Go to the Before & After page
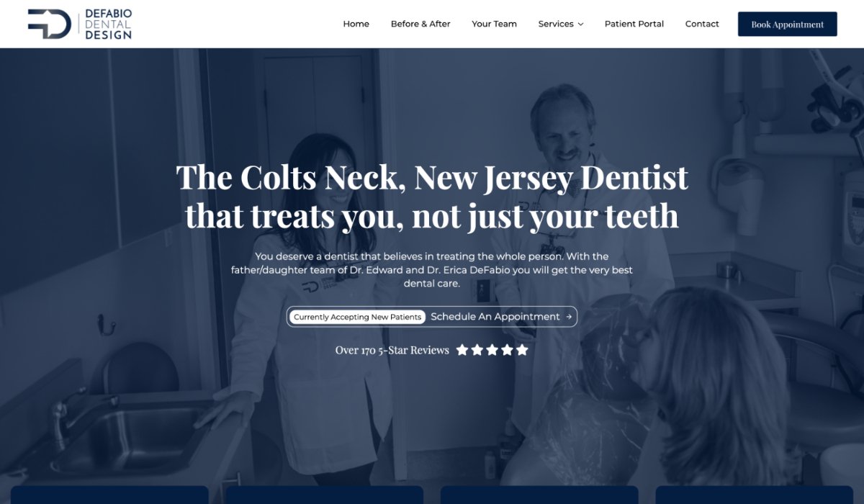864x504 pixels. [x=420, y=24]
